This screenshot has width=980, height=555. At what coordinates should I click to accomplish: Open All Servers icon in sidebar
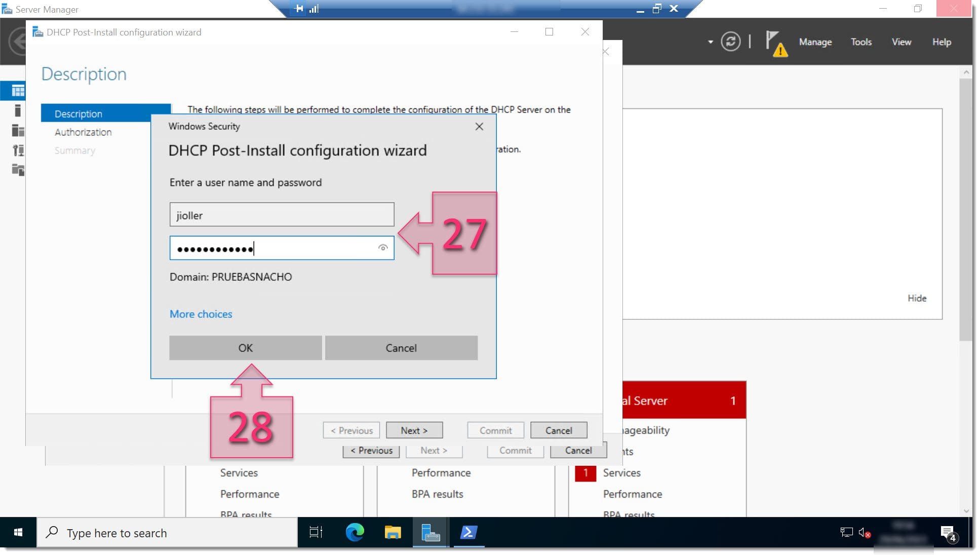(x=18, y=130)
